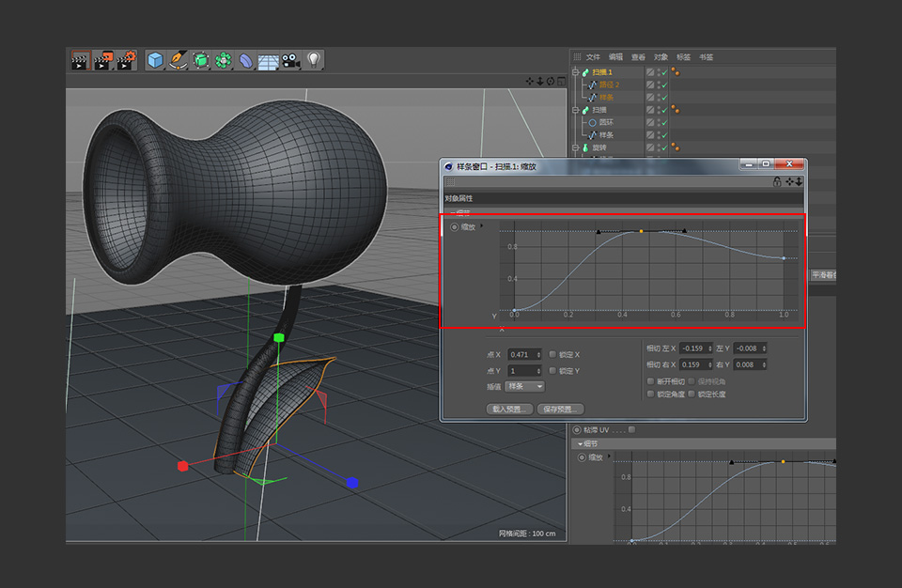Viewport: 902px width, 588px height.
Task: Click 保存预置 button
Action: pos(561,410)
